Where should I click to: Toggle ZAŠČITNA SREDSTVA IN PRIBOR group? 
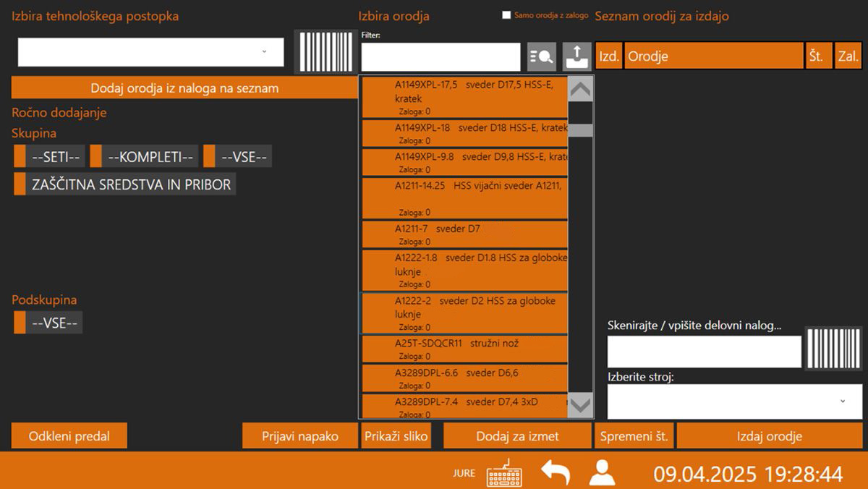(124, 184)
